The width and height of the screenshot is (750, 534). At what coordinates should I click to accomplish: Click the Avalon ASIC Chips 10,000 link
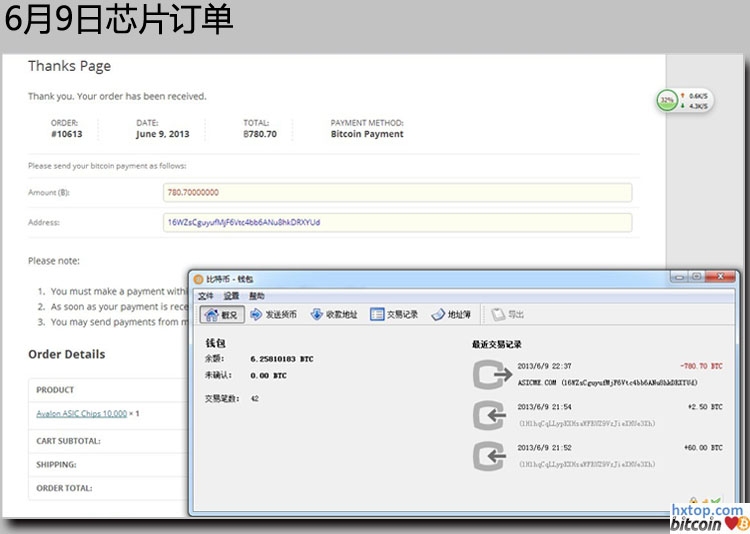[81, 413]
